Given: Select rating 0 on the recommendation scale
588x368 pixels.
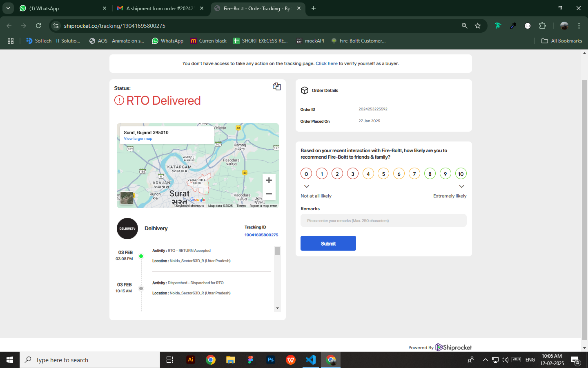Looking at the screenshot, I should (x=306, y=174).
